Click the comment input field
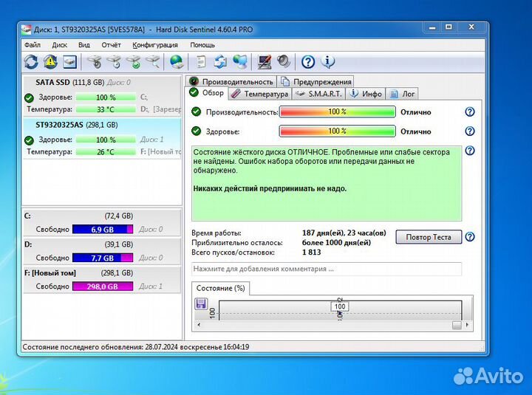 tap(326, 269)
